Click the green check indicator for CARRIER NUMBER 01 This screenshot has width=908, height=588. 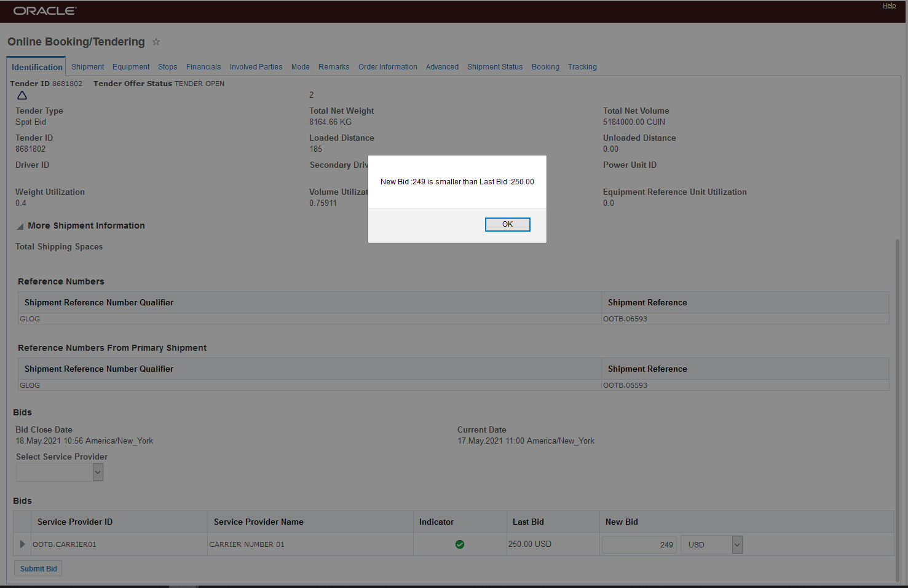pyautogui.click(x=460, y=544)
